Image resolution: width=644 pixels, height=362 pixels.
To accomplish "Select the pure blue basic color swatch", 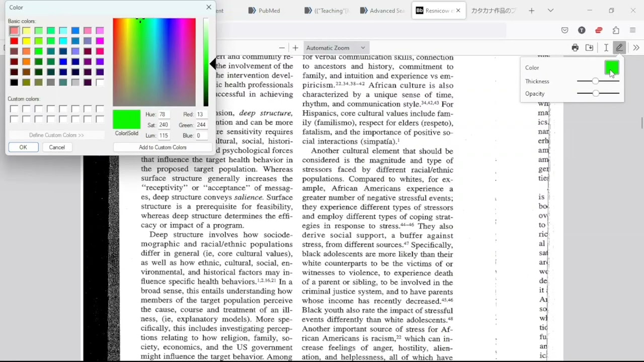I will click(x=63, y=61).
